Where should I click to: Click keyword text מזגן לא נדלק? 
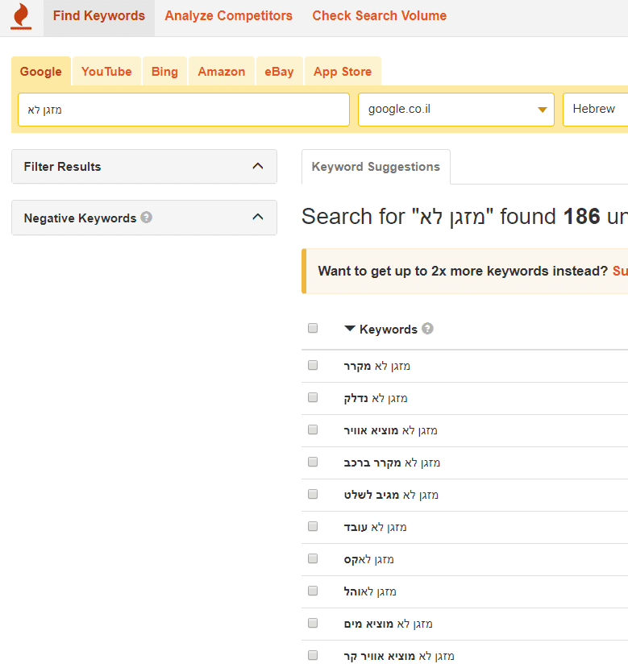pos(376,398)
